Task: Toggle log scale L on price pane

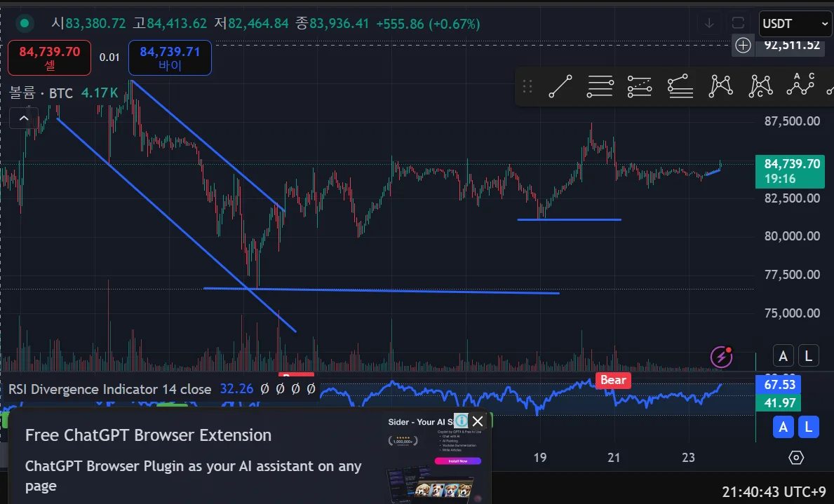Action: coord(809,355)
